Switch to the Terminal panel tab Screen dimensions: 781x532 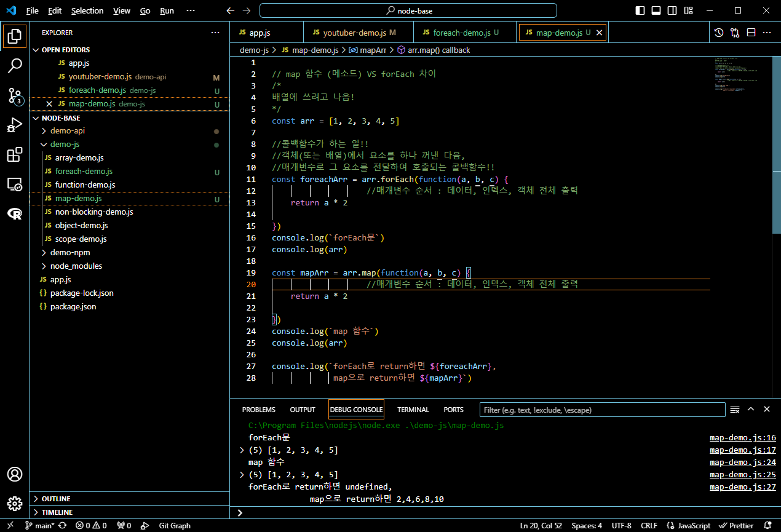tap(413, 410)
